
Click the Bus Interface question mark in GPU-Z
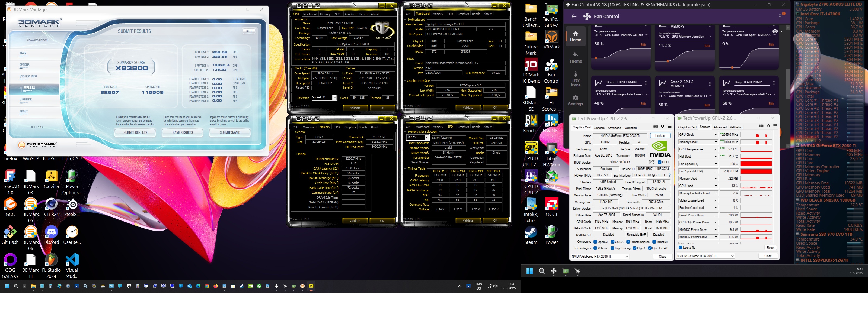(x=669, y=175)
